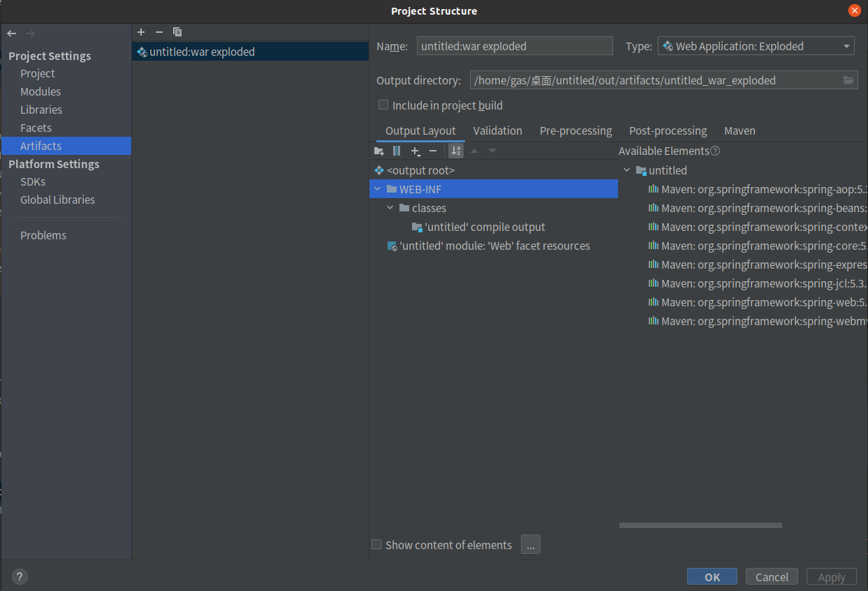Screen dimensions: 868x591
Task: Click the back navigation arrow
Action: pyautogui.click(x=12, y=33)
